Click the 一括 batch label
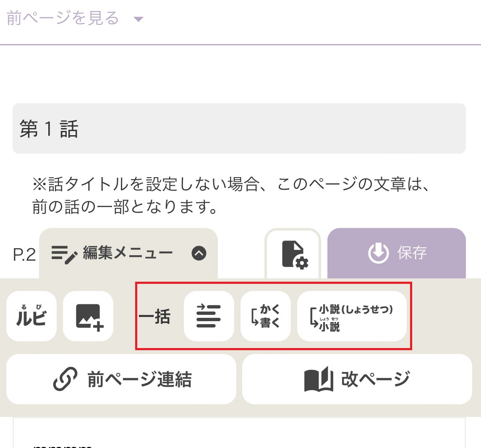The image size is (481, 448). [x=154, y=317]
